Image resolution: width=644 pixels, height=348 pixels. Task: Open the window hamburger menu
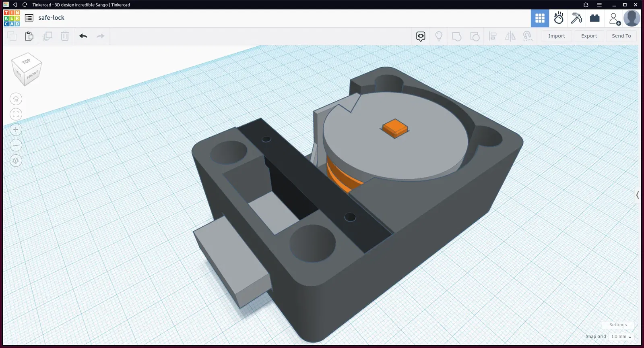[599, 5]
